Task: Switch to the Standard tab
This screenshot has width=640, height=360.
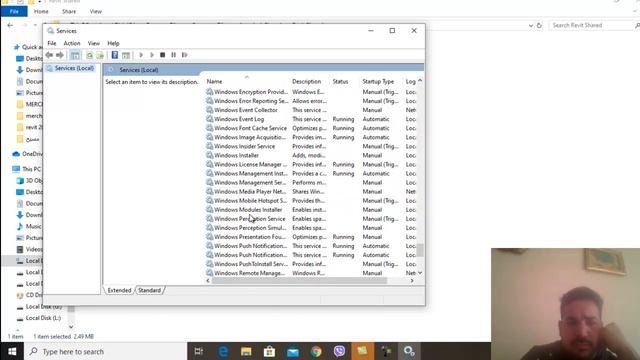Action: [149, 290]
